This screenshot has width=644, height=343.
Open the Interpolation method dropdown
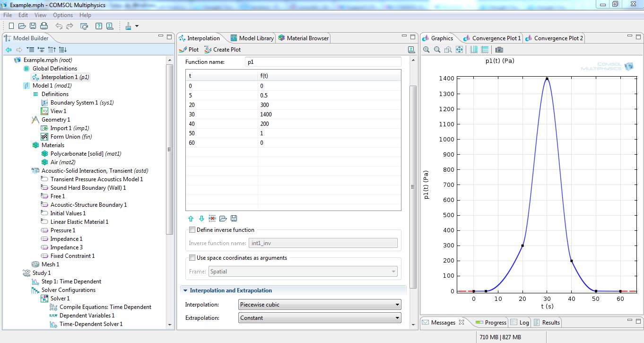pyautogui.click(x=320, y=305)
